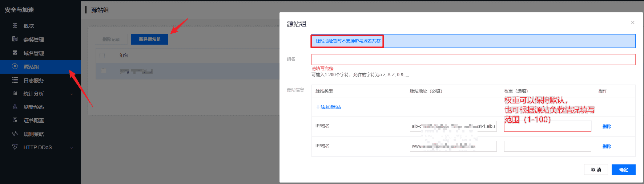644x184 pixels.
Task: Click the 日志服务 log service icon
Action: pyautogui.click(x=15, y=80)
